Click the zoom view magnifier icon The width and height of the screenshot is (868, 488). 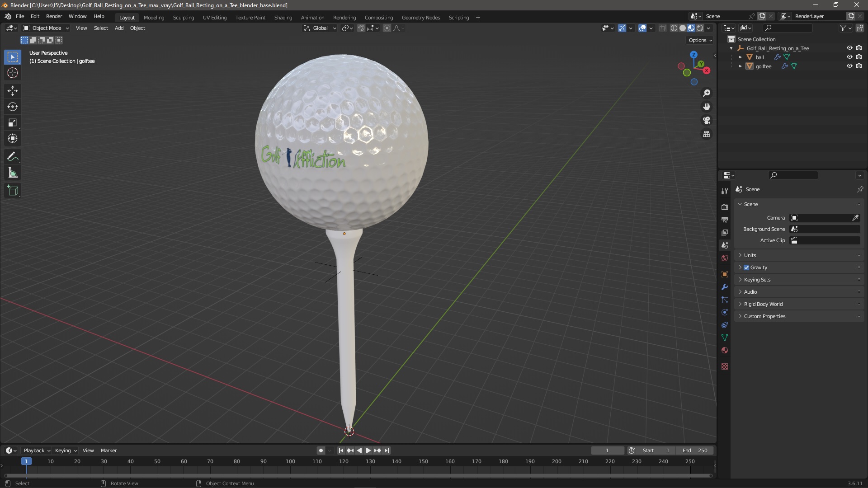pos(707,93)
